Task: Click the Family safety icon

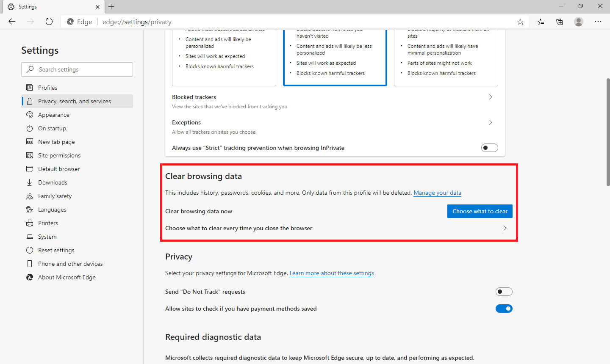Action: pos(30,196)
